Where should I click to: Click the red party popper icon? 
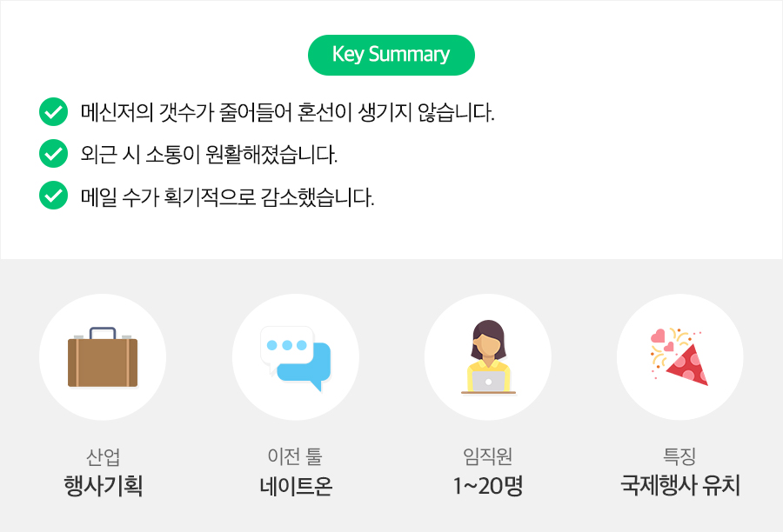(x=680, y=357)
